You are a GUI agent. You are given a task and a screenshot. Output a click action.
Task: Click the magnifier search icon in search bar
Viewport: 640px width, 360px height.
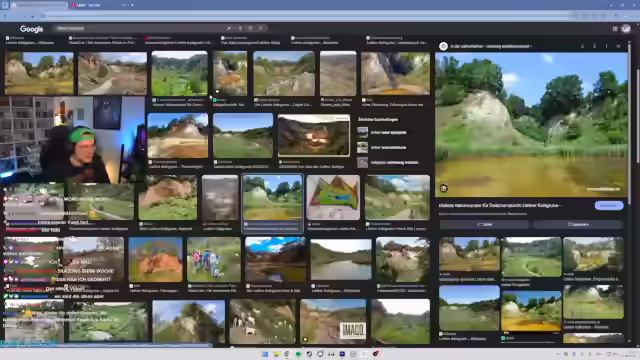pos(260,28)
